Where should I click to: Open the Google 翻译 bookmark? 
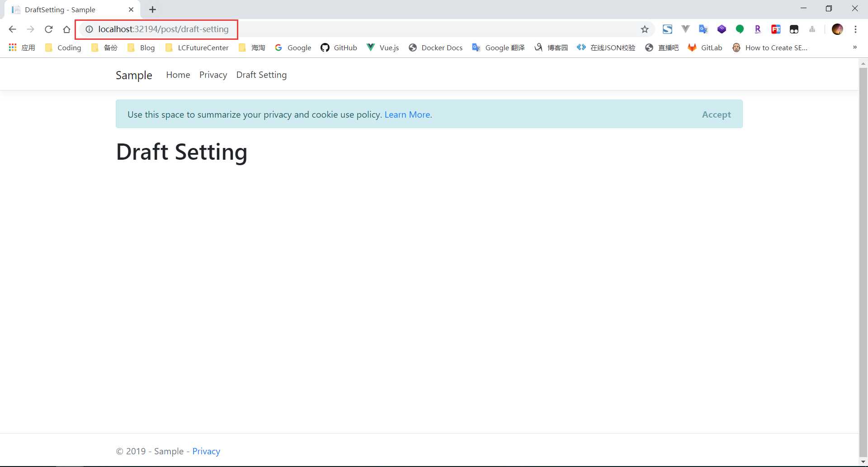click(498, 48)
